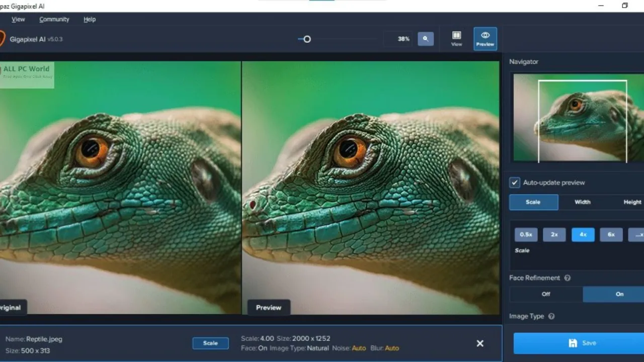Click the Navigator panel title
The image size is (644, 362).
[524, 61]
